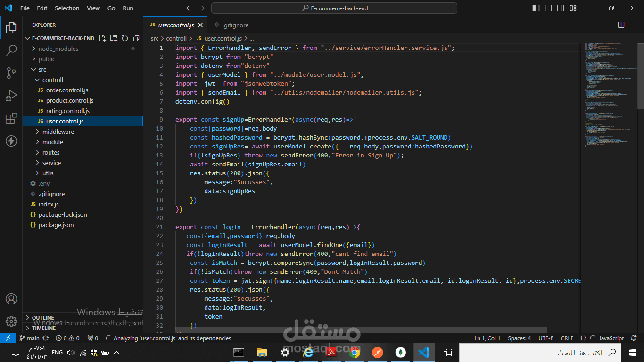Split the editor to the right
Image resolution: width=644 pixels, height=362 pixels.
(621, 25)
